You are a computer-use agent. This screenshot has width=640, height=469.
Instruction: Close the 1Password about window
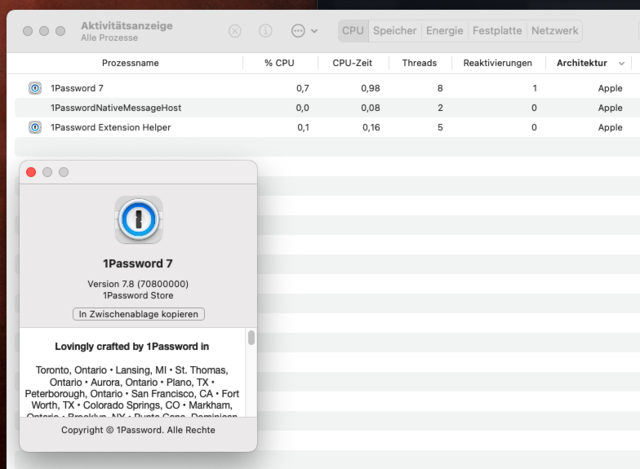(x=31, y=172)
